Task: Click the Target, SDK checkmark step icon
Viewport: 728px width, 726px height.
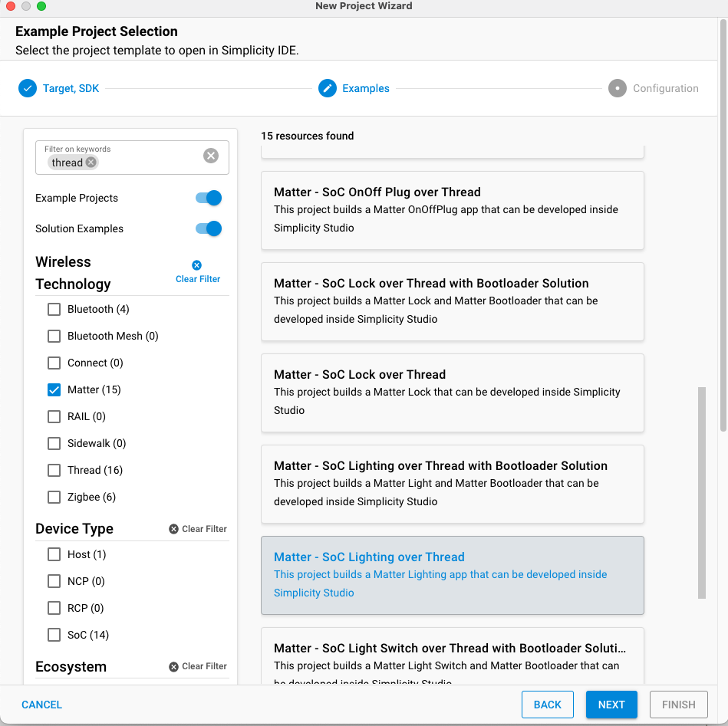Action: [28, 88]
